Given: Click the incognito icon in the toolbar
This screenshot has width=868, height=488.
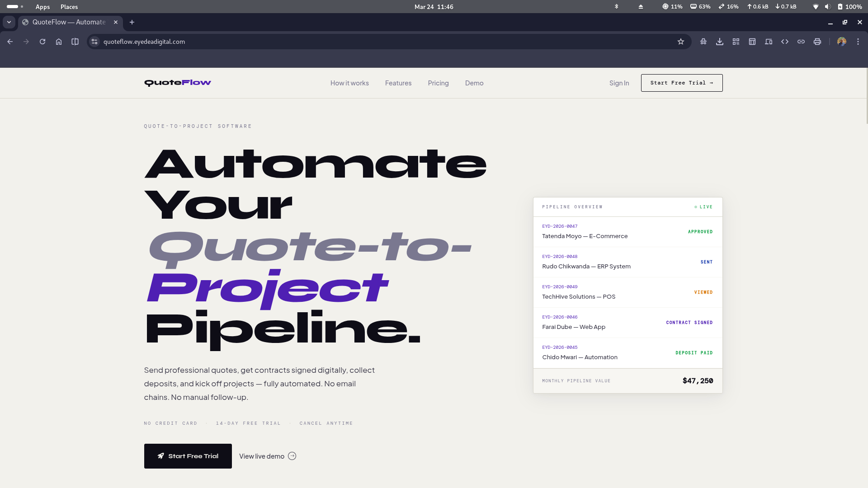Looking at the screenshot, I should point(703,42).
